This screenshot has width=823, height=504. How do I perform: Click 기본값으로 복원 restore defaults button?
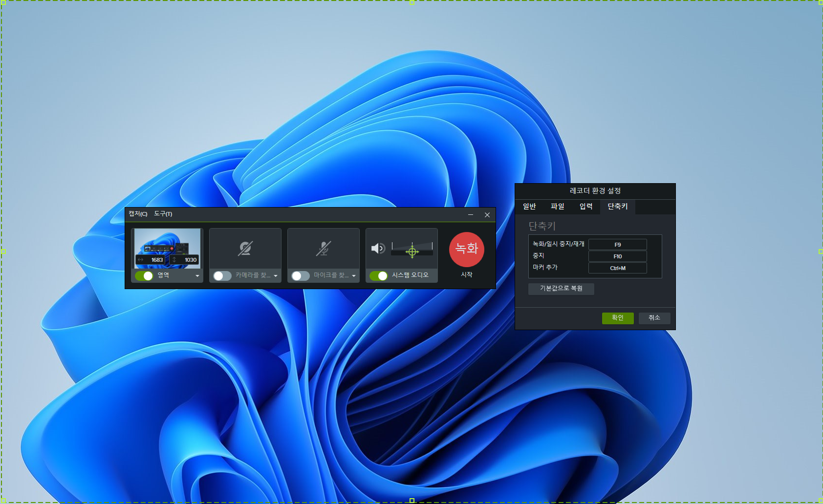click(561, 289)
